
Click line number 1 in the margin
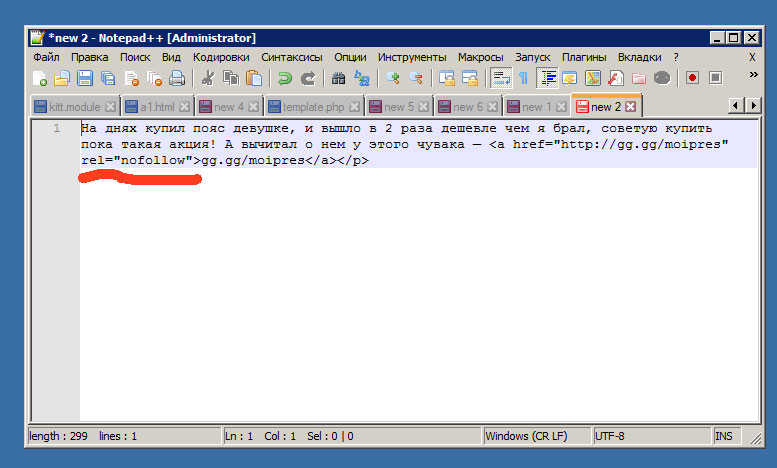(x=57, y=128)
